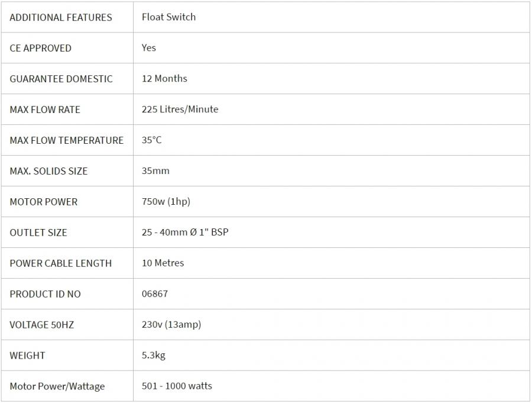Click the 10 Metres cable length value

(x=163, y=263)
